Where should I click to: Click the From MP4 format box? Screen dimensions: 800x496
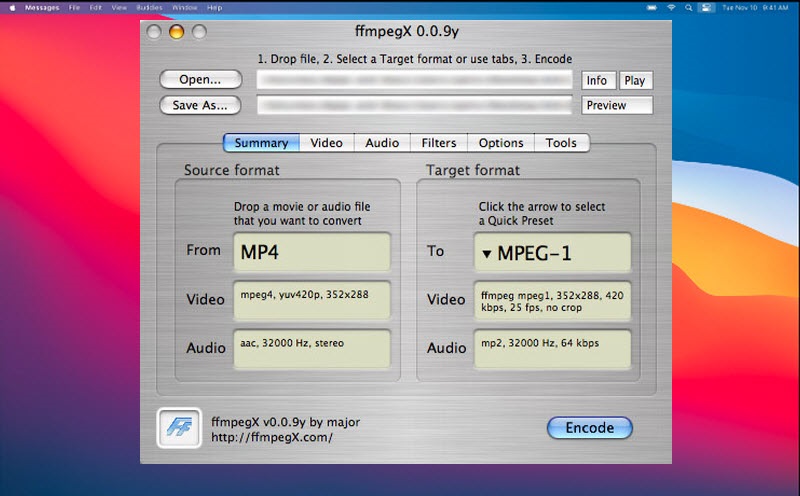(312, 252)
